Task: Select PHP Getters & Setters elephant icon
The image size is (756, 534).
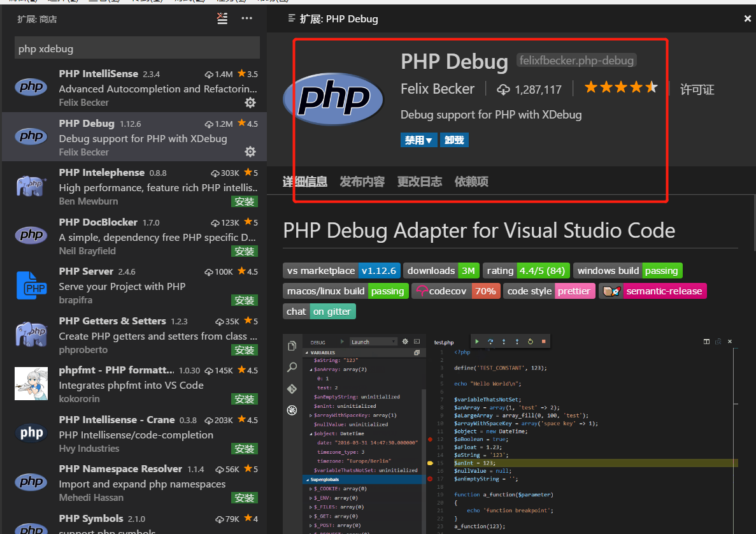Action: point(31,335)
